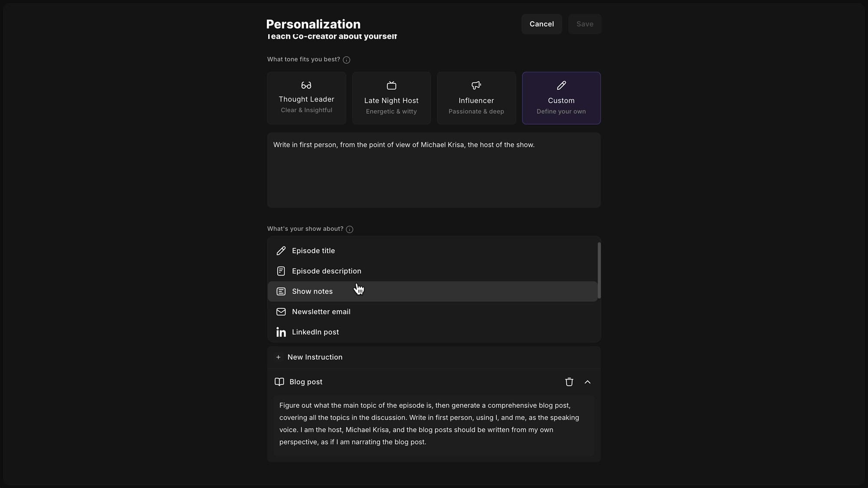Enable the Influencer tone option
The height and width of the screenshot is (488, 868).
point(476,98)
